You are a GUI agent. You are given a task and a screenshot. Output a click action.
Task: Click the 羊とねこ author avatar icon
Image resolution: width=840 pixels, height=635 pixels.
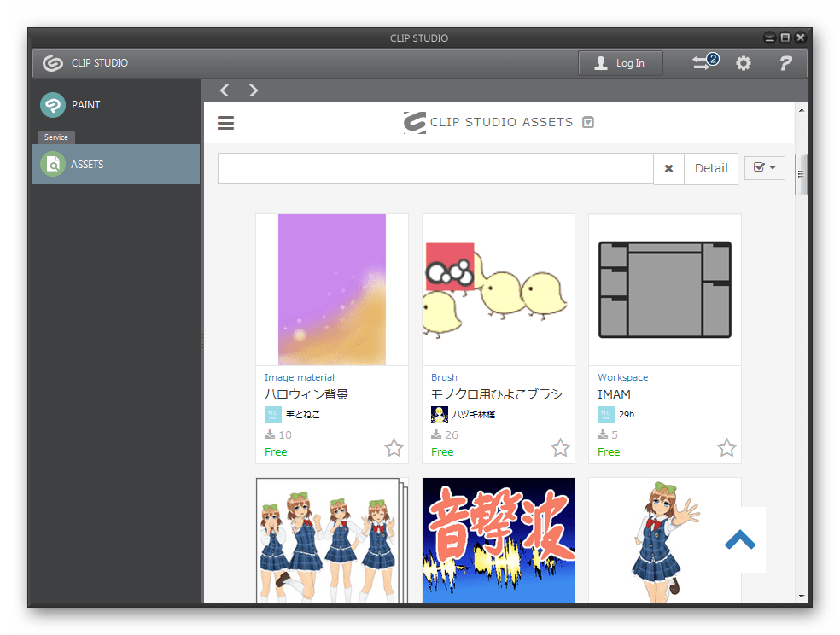tap(273, 415)
